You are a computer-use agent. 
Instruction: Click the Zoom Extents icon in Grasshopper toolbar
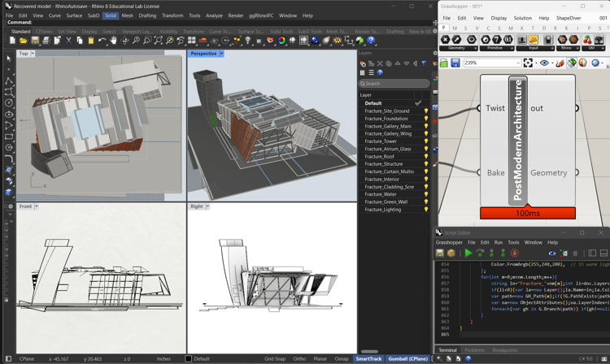coord(529,63)
